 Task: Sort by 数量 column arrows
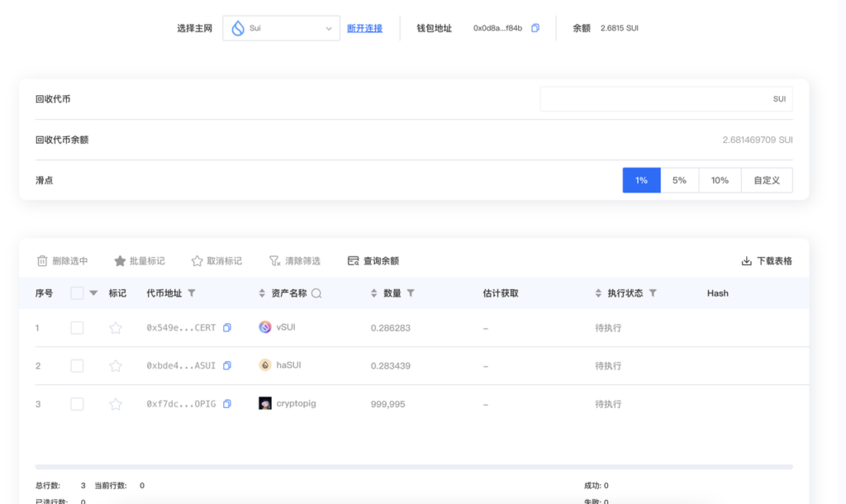pyautogui.click(x=374, y=293)
